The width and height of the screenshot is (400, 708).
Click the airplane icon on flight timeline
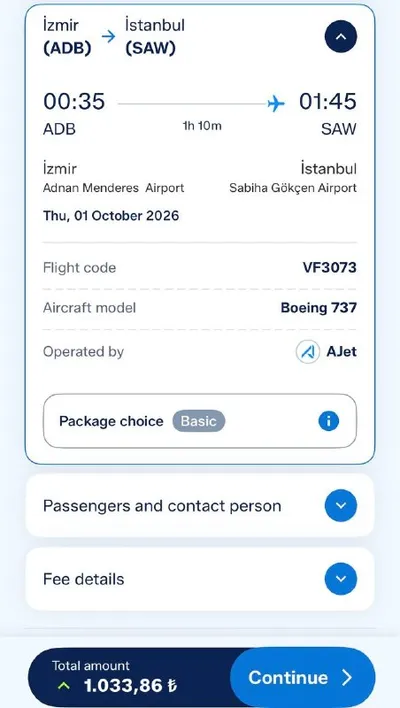tap(276, 104)
